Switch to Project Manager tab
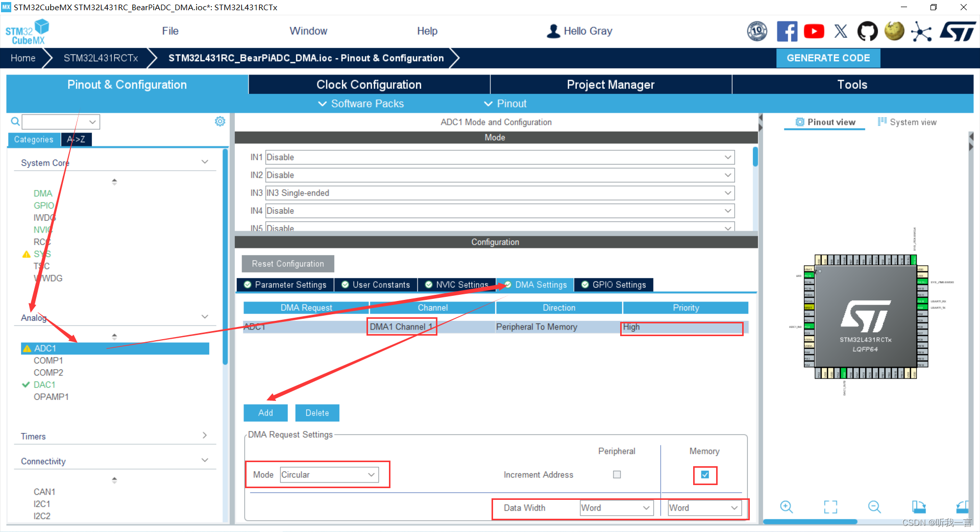 point(610,85)
